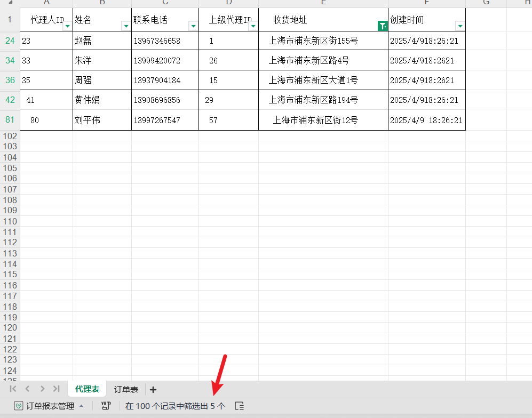The image size is (532, 418).
Task: Select the 代理表 sheet tab
Action: click(x=87, y=390)
